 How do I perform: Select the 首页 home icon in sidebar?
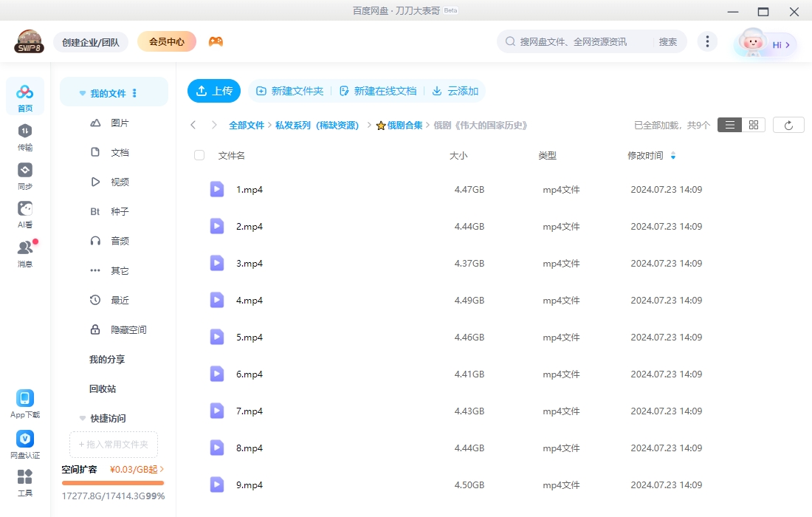[x=25, y=90]
